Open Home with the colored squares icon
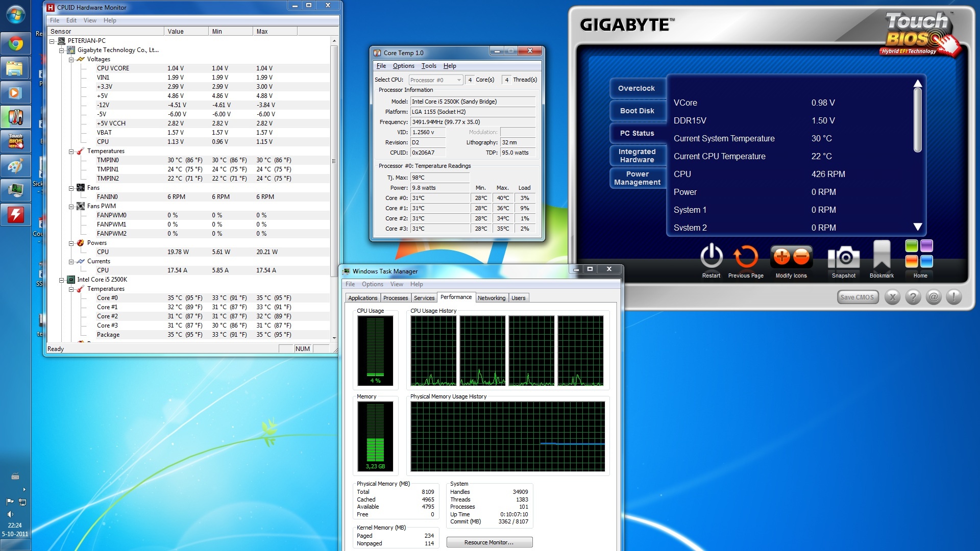Screen dimensions: 980x551 tap(919, 254)
